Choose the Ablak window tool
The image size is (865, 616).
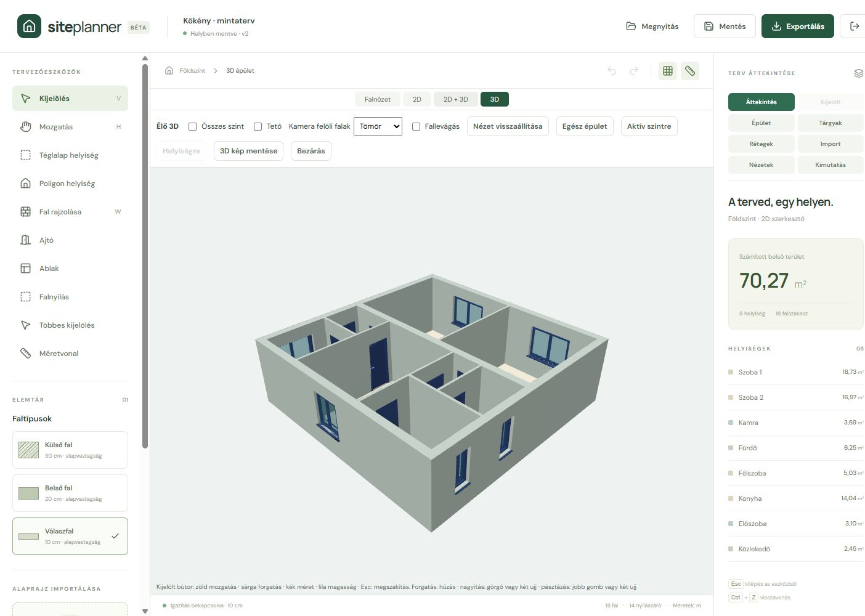(x=70, y=269)
